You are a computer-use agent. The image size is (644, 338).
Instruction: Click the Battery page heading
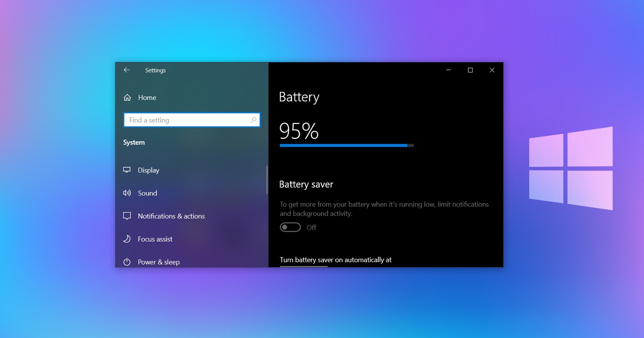click(x=299, y=97)
